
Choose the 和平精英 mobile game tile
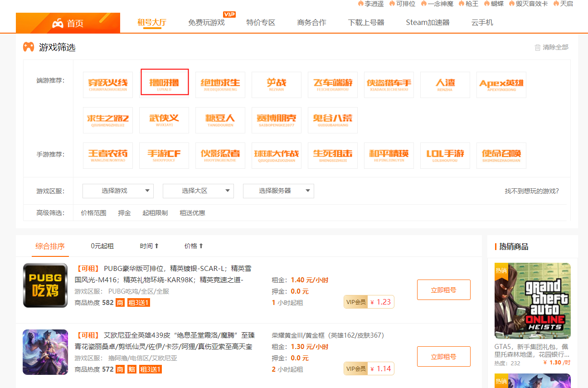[389, 155]
